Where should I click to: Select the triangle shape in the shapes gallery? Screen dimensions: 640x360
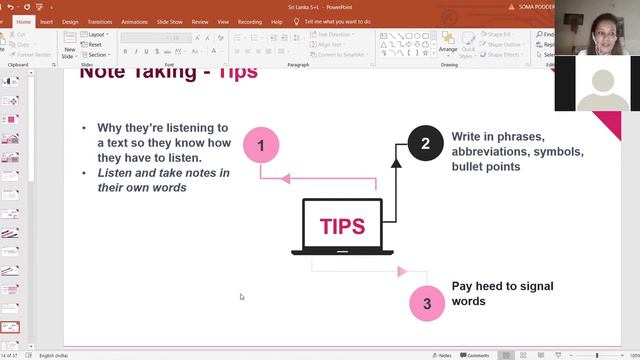pyautogui.click(x=384, y=44)
